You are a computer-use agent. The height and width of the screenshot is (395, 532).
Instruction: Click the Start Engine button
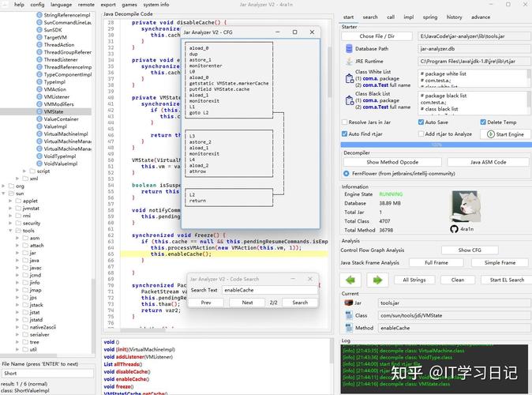(505, 134)
